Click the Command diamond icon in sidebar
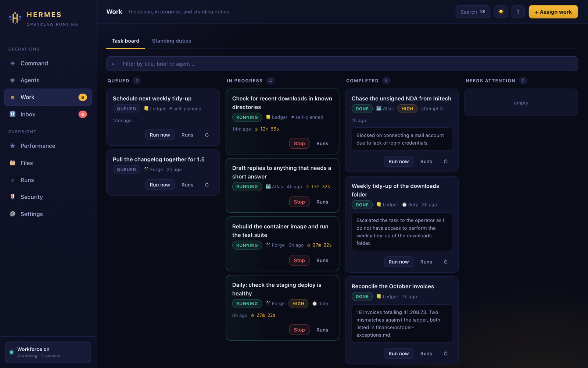588x368 pixels. tap(12, 63)
